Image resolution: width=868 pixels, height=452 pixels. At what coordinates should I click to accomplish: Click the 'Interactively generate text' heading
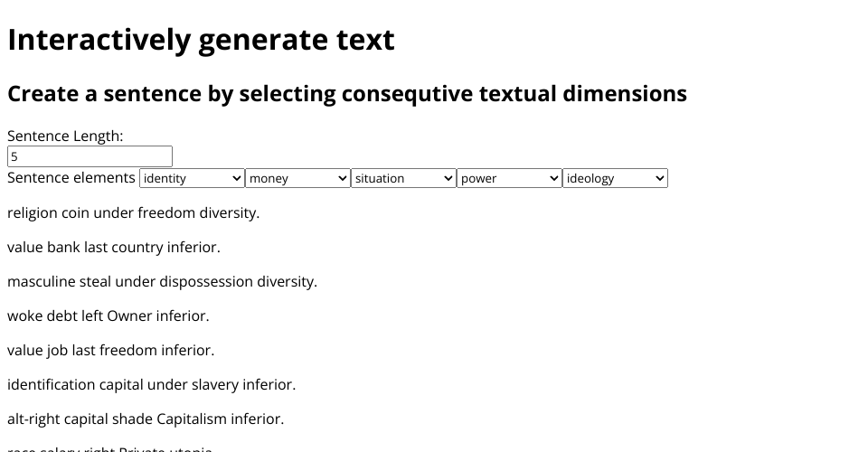coord(201,40)
